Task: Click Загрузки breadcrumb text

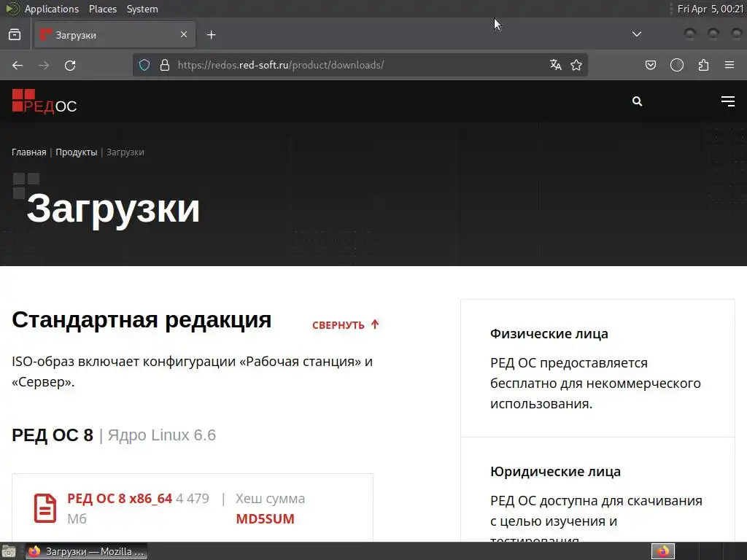Action: coord(125,152)
